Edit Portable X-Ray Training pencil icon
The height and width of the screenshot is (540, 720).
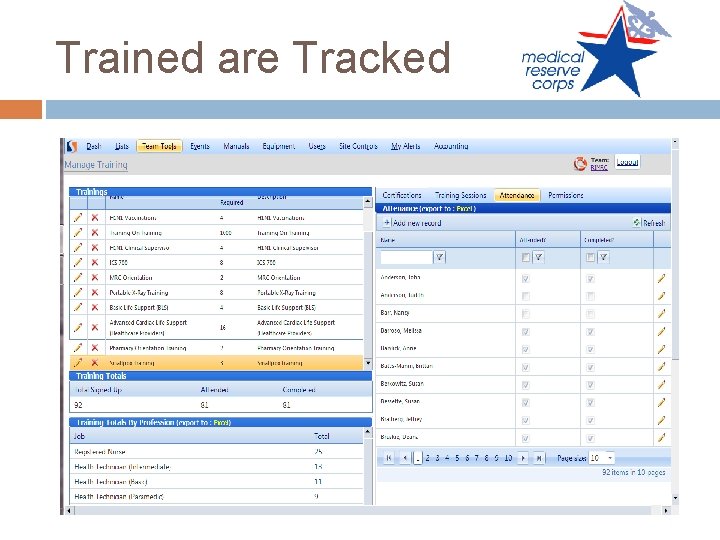coord(78,292)
